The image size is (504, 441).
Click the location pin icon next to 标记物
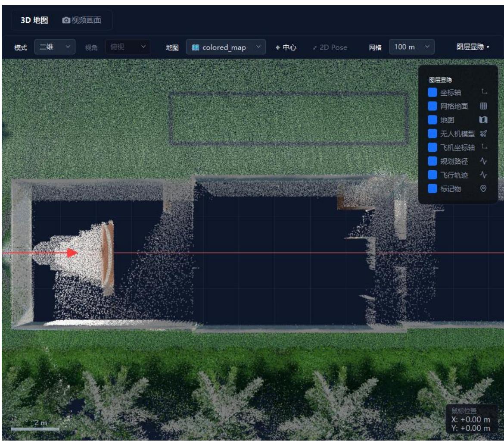pos(483,188)
